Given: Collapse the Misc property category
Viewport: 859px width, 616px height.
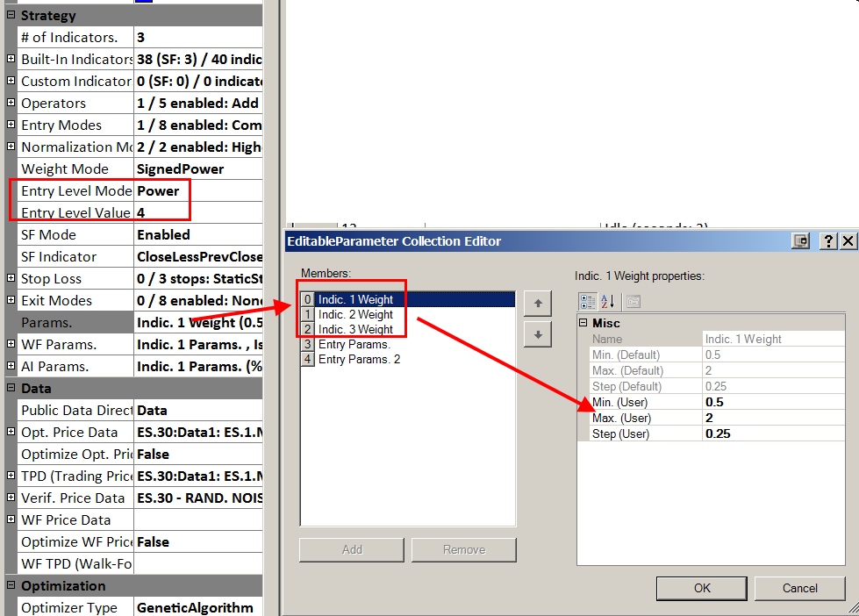Looking at the screenshot, I should click(x=583, y=323).
